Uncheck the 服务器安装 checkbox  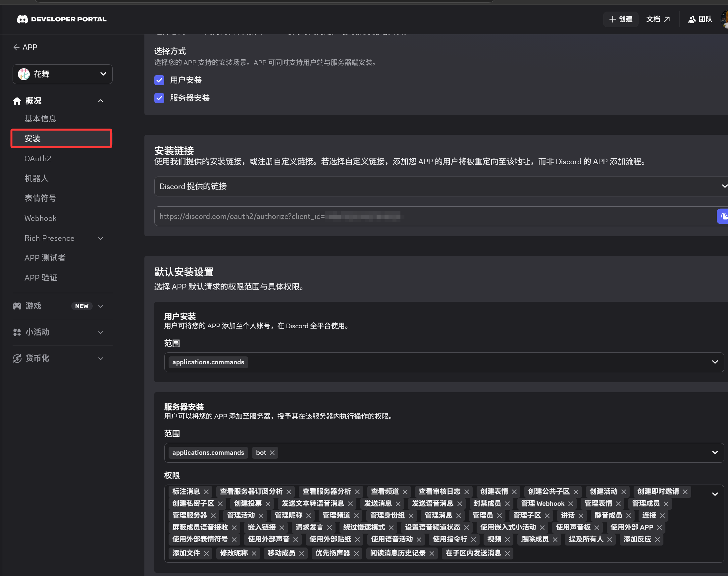click(159, 98)
